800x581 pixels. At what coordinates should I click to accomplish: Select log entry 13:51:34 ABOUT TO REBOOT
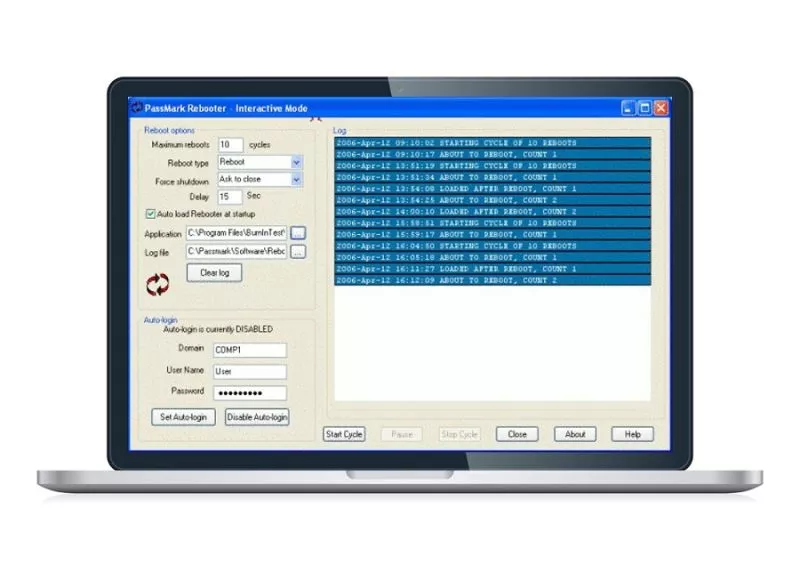[x=493, y=178]
